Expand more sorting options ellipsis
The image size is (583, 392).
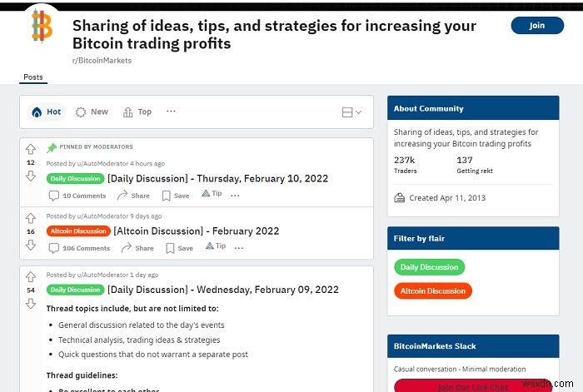pos(171,112)
